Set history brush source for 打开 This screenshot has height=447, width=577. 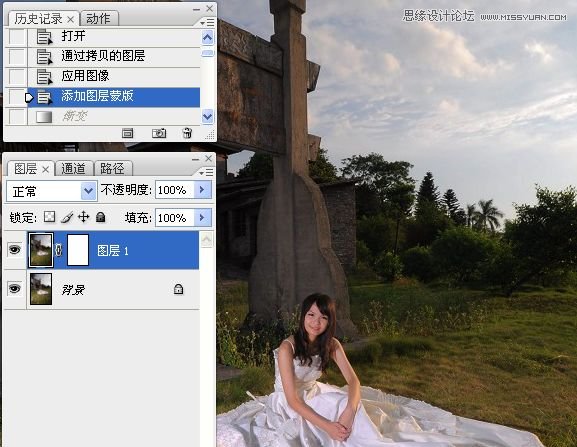pyautogui.click(x=17, y=37)
